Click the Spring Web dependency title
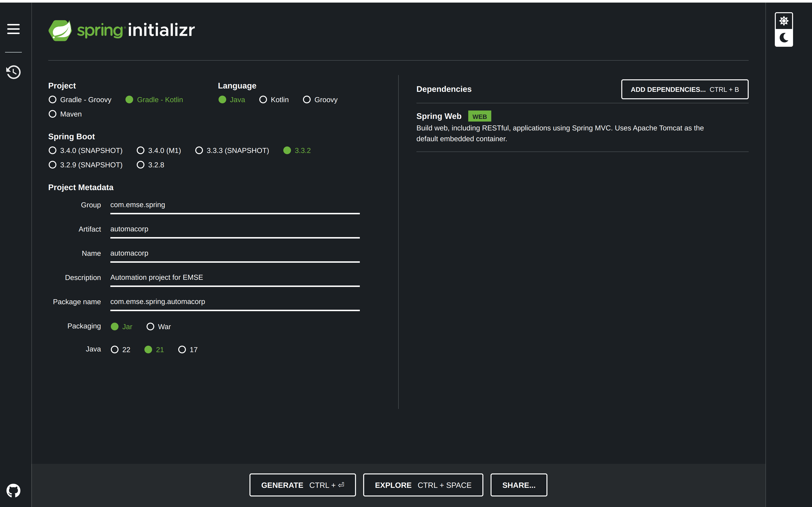This screenshot has height=507, width=812. pyautogui.click(x=439, y=116)
